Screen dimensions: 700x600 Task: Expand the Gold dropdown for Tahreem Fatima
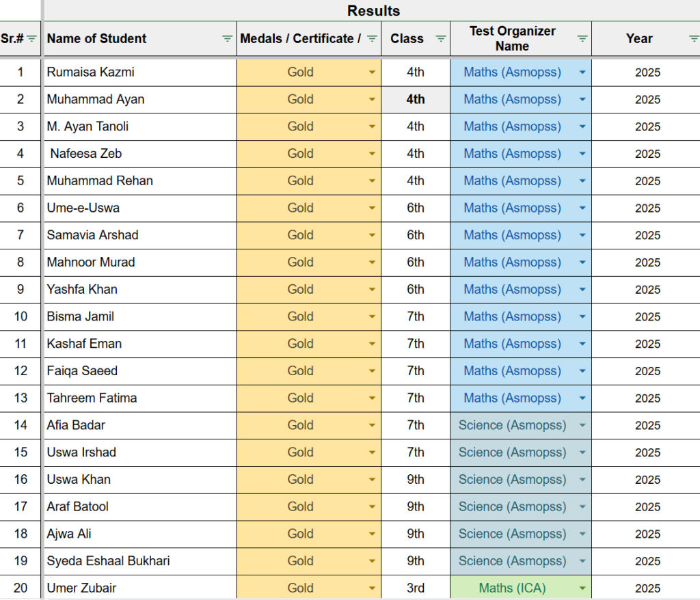[373, 398]
